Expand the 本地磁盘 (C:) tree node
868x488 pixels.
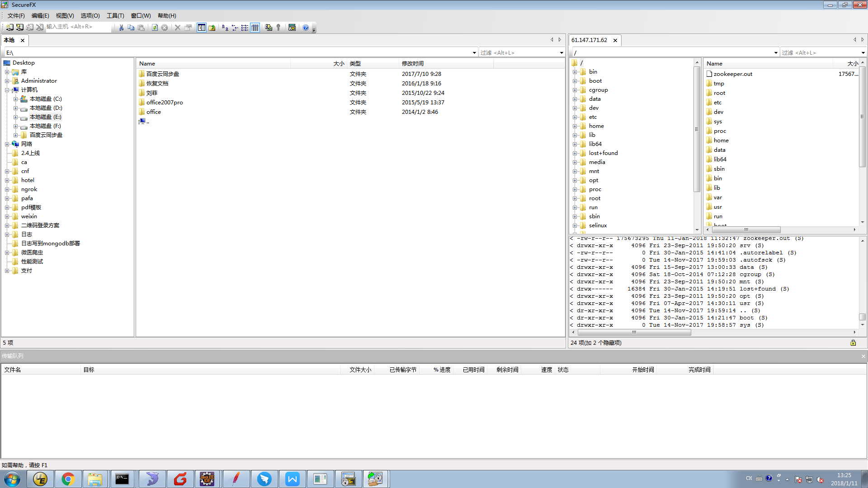[16, 99]
